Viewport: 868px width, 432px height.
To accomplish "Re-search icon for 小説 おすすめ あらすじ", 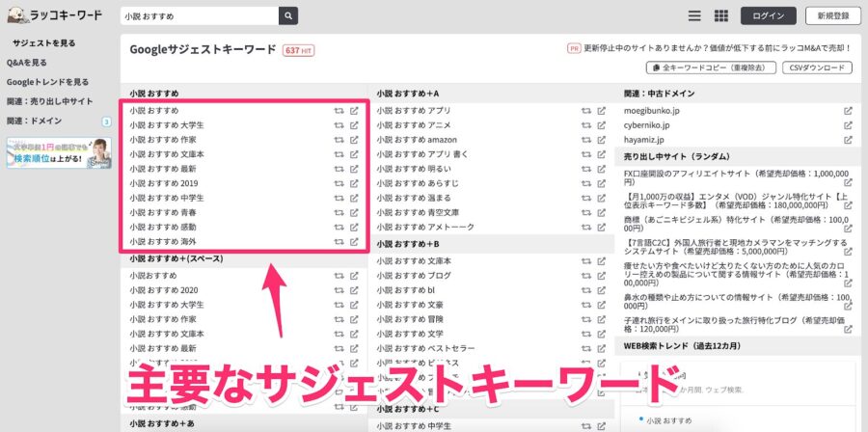I will (x=586, y=183).
